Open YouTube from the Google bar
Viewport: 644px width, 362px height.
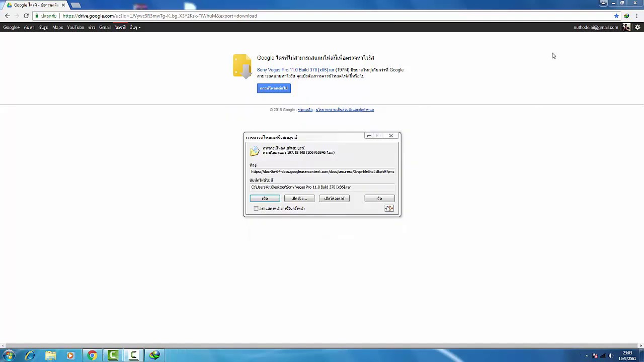75,27
